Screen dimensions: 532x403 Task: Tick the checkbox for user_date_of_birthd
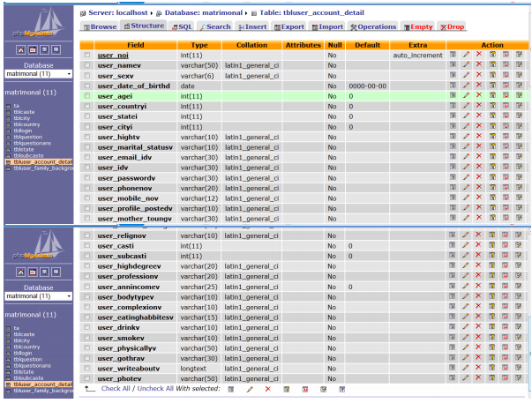point(87,86)
